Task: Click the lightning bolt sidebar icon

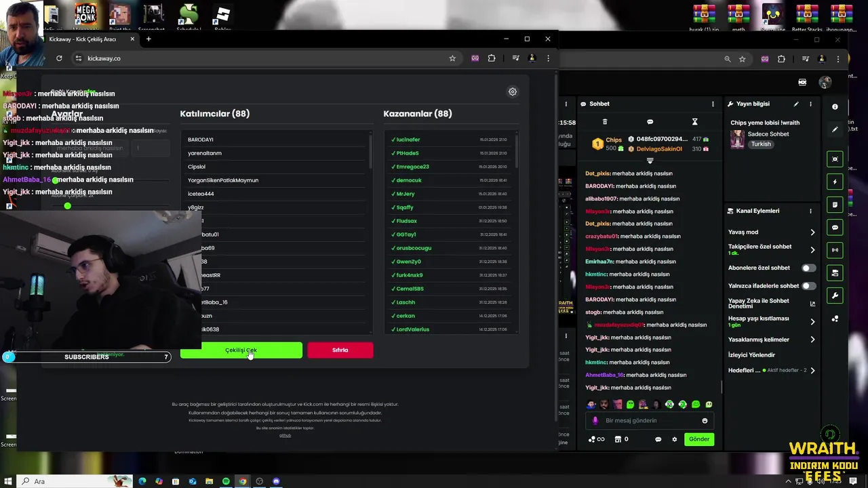Action: (835, 182)
